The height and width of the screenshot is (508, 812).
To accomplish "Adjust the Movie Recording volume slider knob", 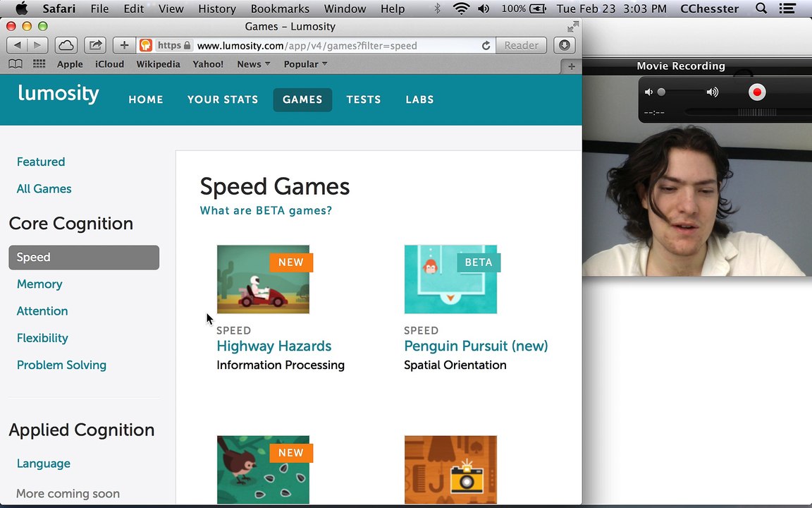I will 661,92.
